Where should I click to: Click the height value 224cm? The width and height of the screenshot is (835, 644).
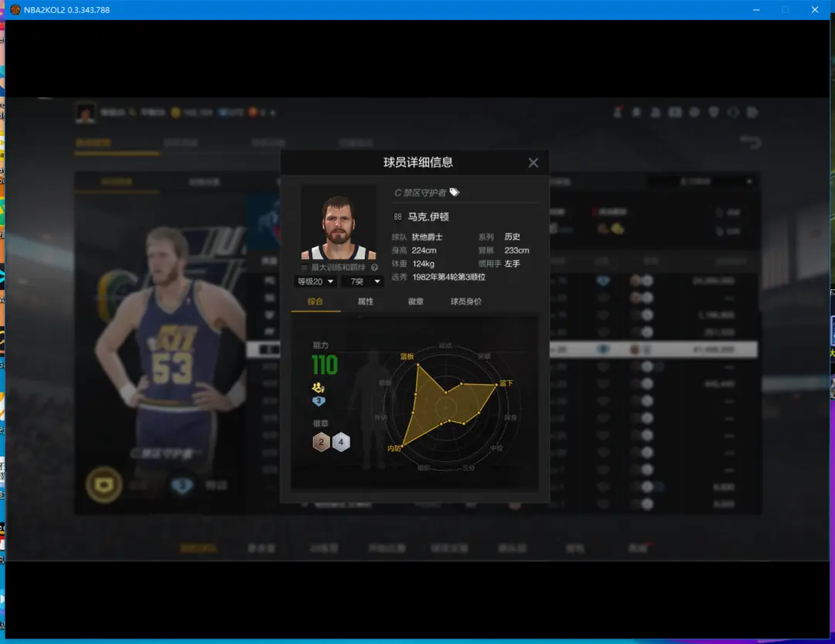coord(424,250)
